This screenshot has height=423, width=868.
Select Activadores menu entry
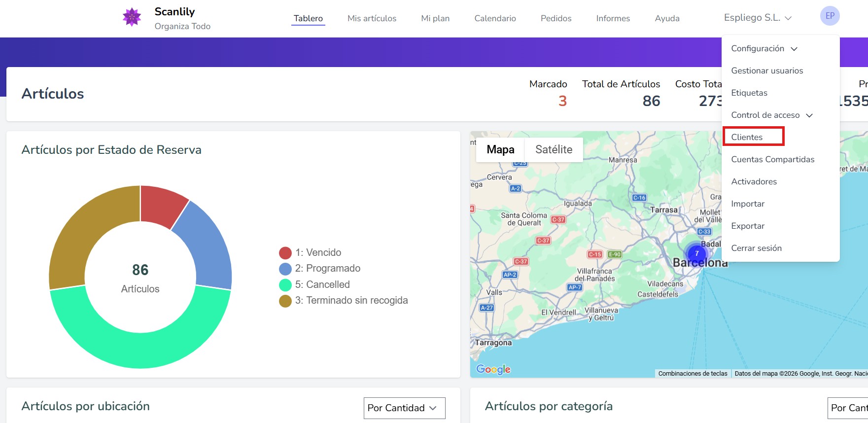754,181
